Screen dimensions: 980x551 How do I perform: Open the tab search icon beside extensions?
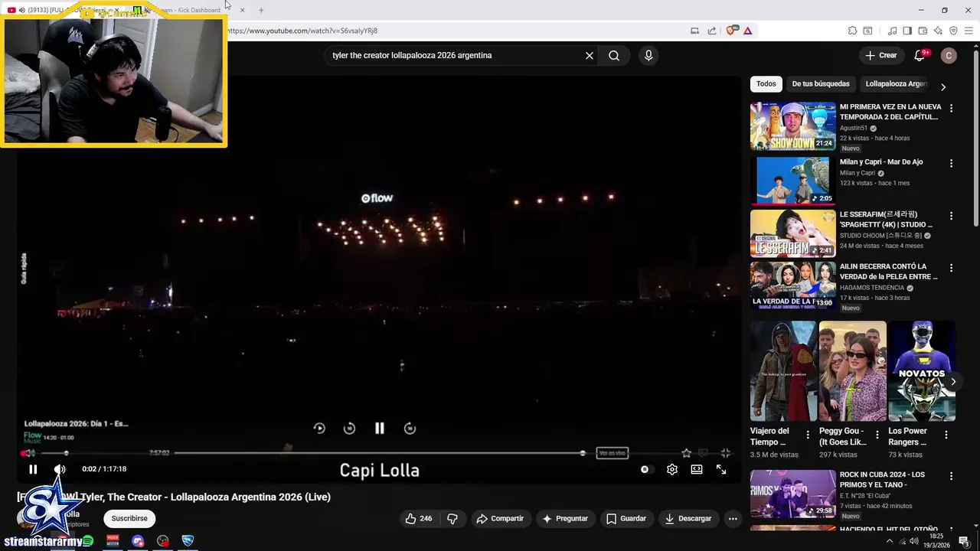(x=867, y=31)
